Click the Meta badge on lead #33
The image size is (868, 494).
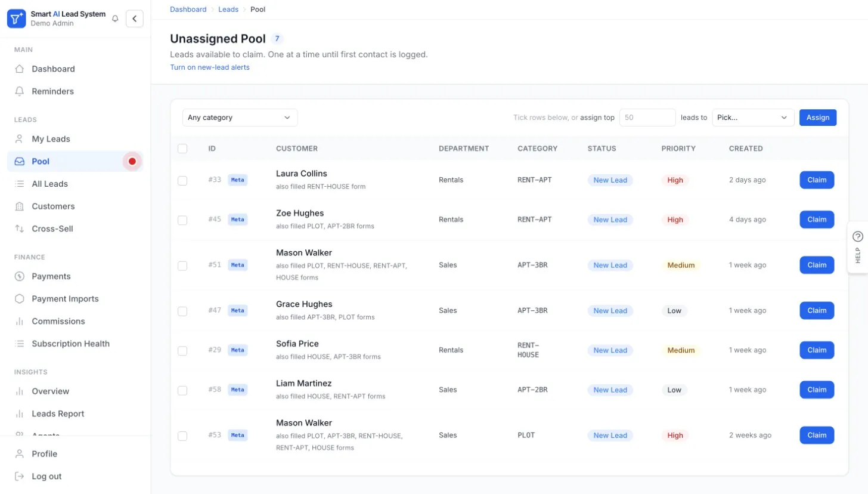[238, 180]
